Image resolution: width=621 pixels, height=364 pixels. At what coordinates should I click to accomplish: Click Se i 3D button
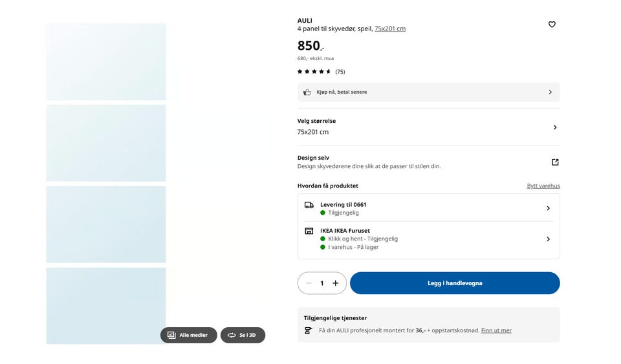coord(243,335)
